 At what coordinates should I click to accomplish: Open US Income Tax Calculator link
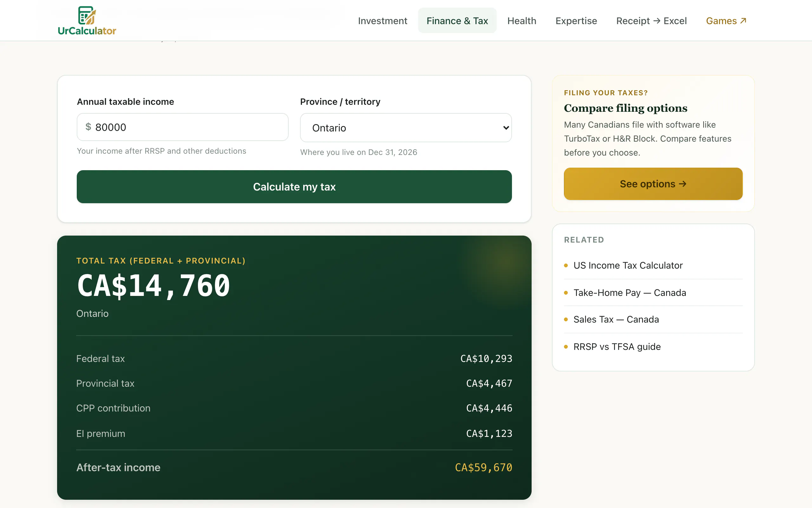(628, 265)
